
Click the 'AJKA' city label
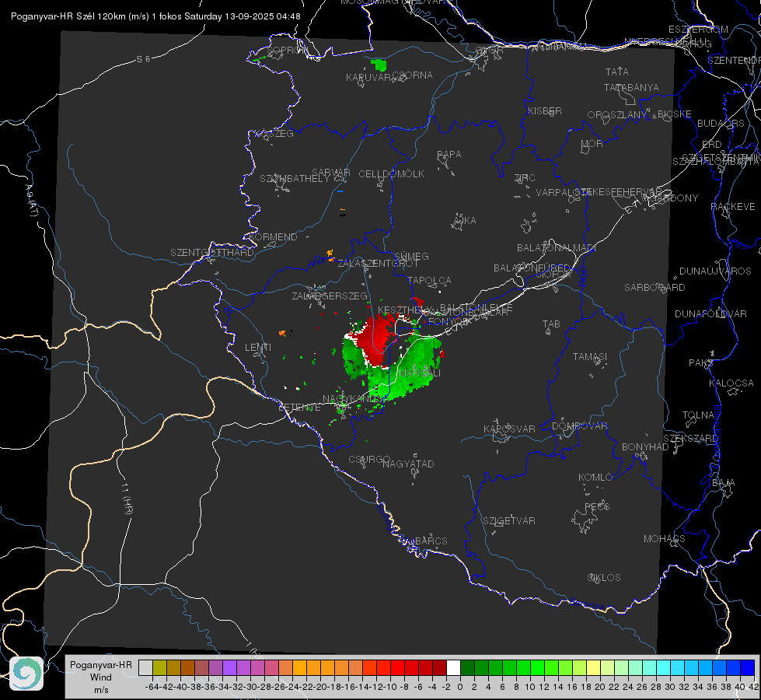tap(464, 221)
